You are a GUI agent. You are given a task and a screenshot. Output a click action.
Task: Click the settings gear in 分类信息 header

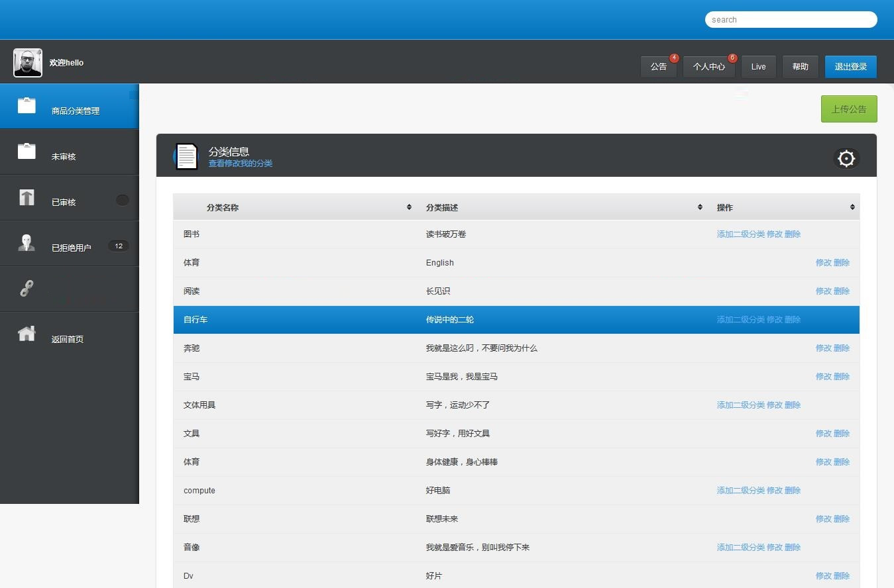(846, 158)
